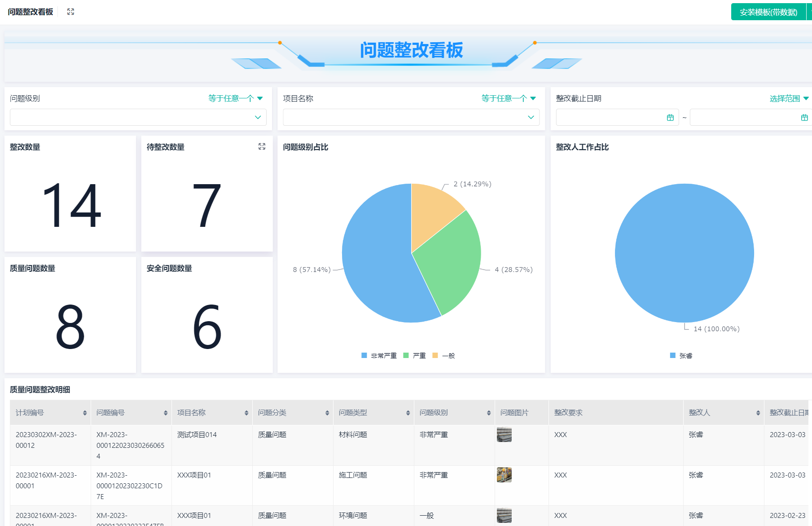The height and width of the screenshot is (526, 812).
Task: Click fullscreen icon next to 问题整改看板 title
Action: [x=70, y=12]
